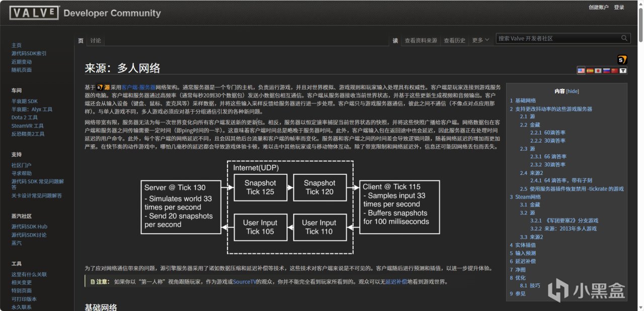Select the Spanish flag language icon
The height and width of the screenshot is (311, 644).
[x=590, y=71]
